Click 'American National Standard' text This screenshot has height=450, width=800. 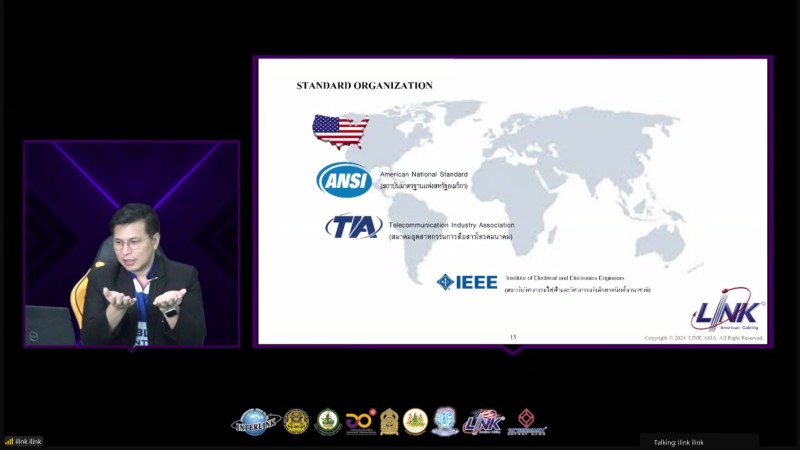(x=423, y=174)
